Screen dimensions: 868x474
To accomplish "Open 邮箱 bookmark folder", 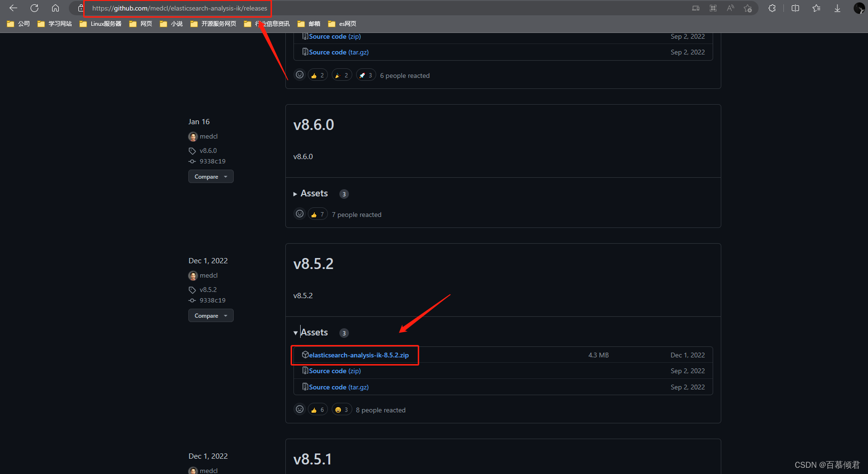I will (309, 24).
